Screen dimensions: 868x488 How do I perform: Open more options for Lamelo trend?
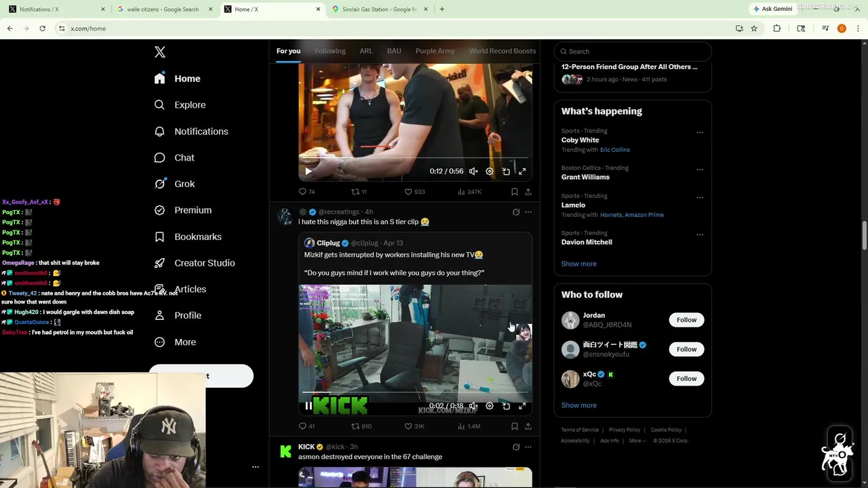click(x=700, y=198)
